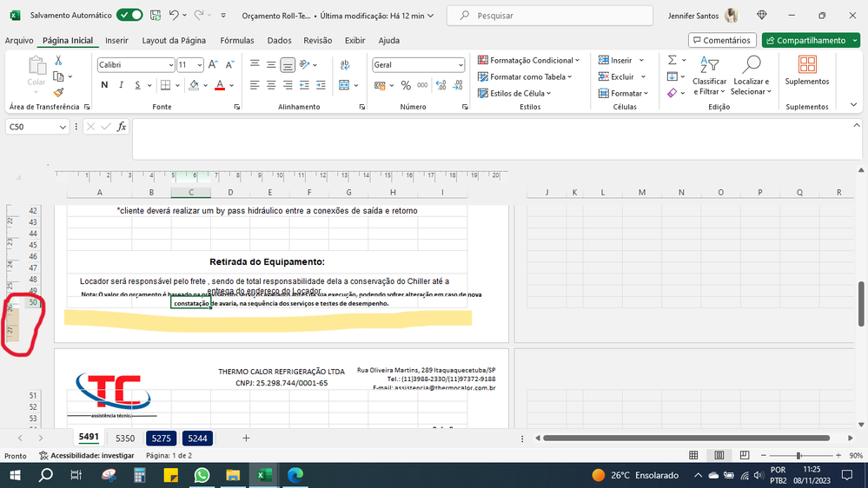Switch to Normal view in status bar
This screenshot has width=868, height=488.
pos(693,455)
